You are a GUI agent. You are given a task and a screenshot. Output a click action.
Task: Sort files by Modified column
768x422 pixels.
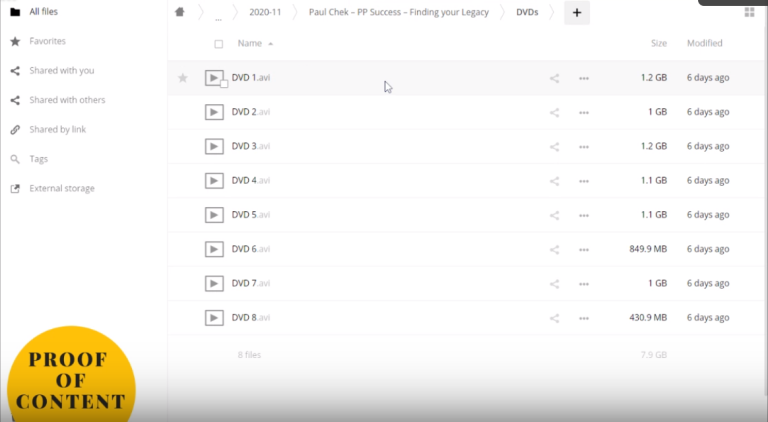pyautogui.click(x=704, y=43)
